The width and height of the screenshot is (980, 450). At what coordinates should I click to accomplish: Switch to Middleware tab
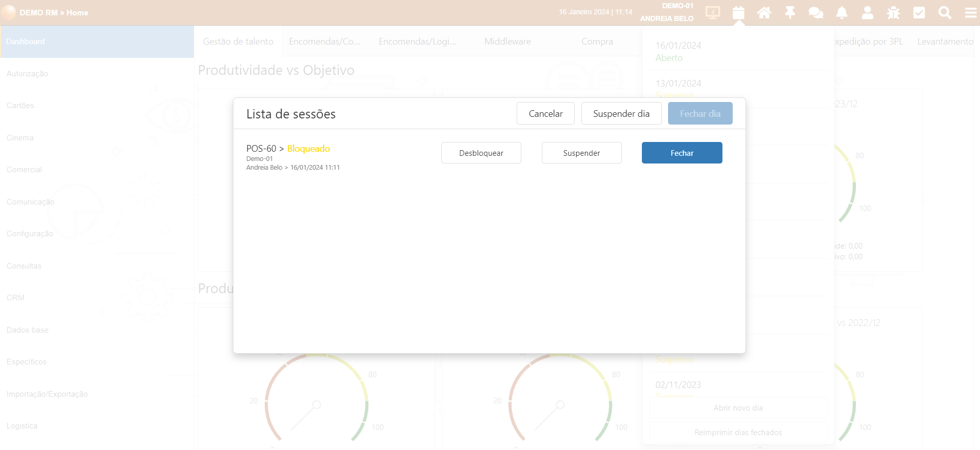coord(507,42)
